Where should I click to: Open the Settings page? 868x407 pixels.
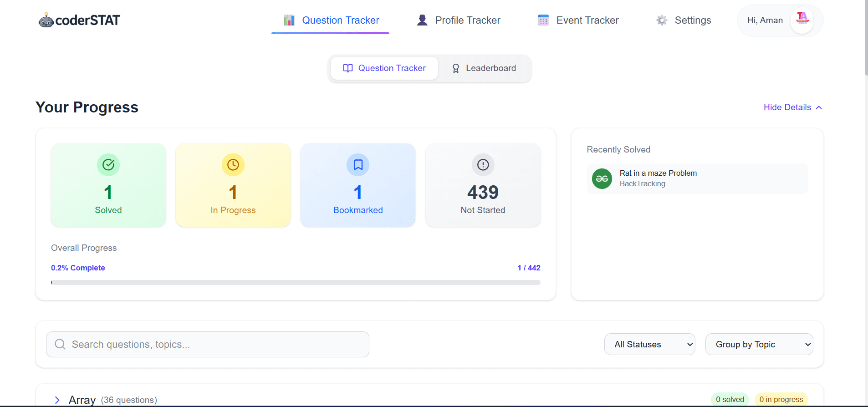(684, 20)
